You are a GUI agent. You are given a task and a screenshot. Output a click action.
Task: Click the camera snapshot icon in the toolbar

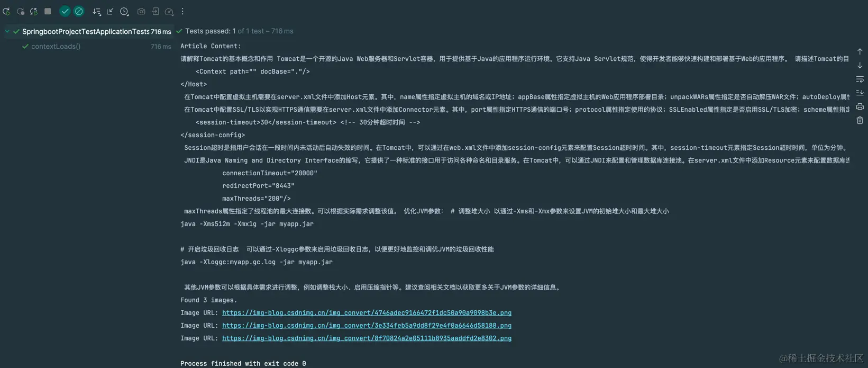coord(141,11)
